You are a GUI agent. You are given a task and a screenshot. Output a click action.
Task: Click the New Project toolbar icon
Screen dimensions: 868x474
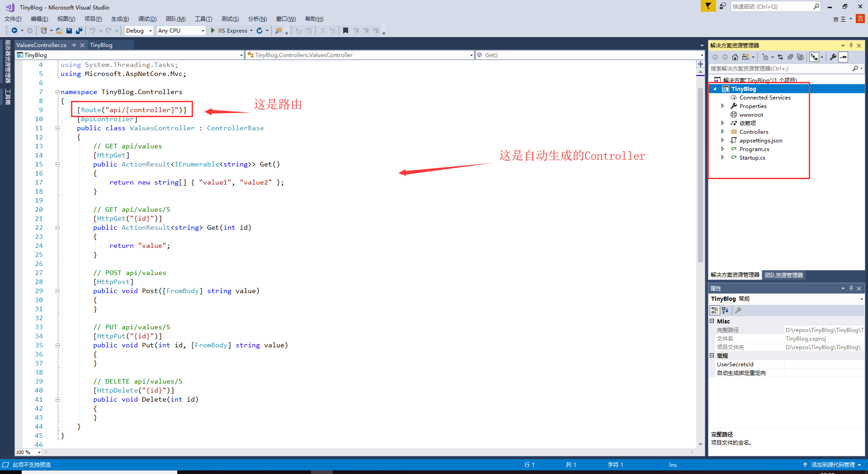pyautogui.click(x=43, y=31)
